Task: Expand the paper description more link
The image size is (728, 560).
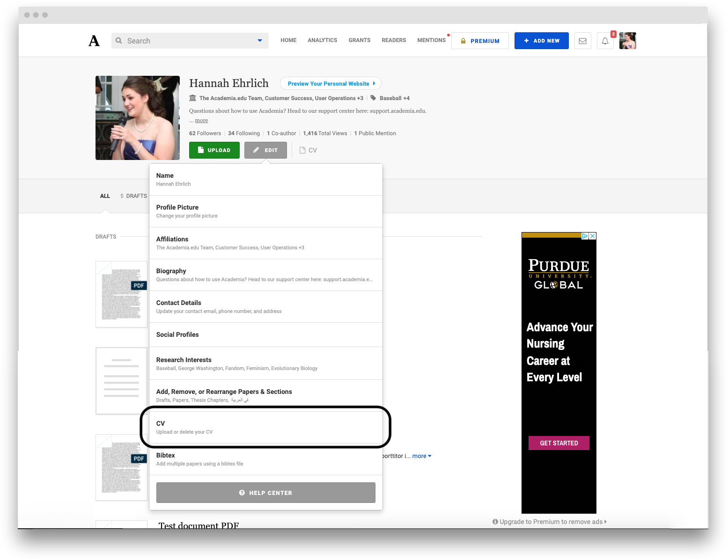Action: [422, 456]
